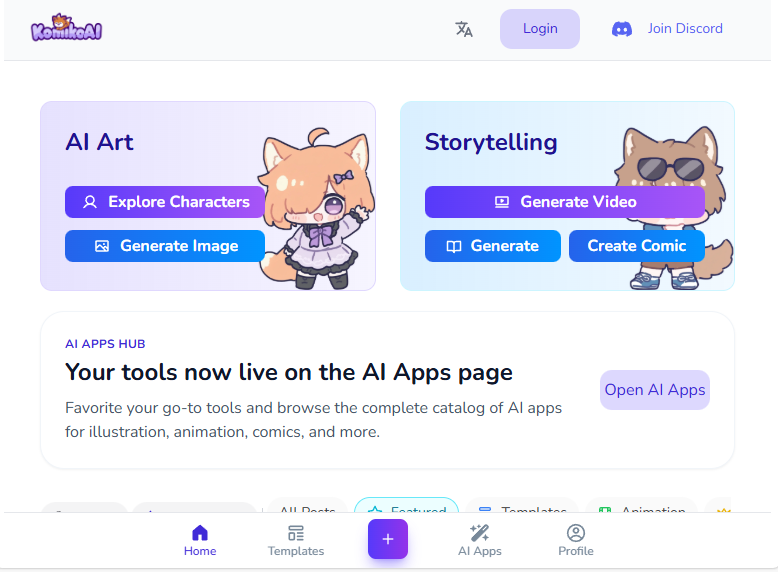Select the All Posts filter tab

(307, 505)
